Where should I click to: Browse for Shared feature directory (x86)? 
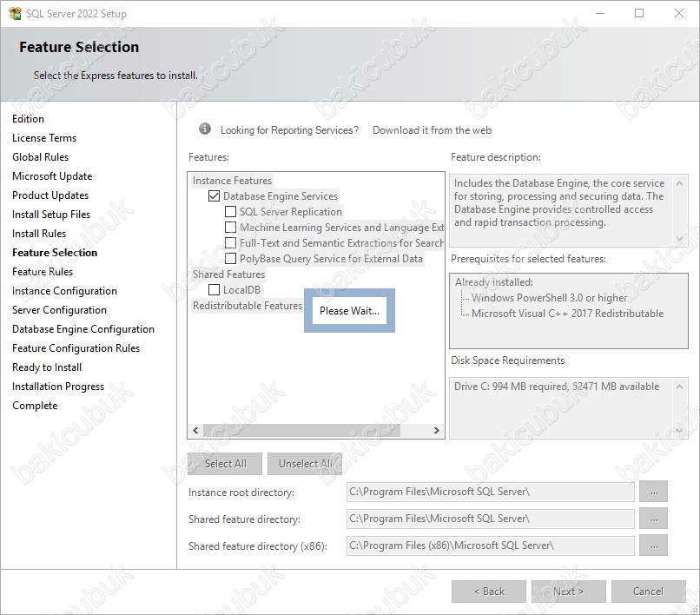654,546
